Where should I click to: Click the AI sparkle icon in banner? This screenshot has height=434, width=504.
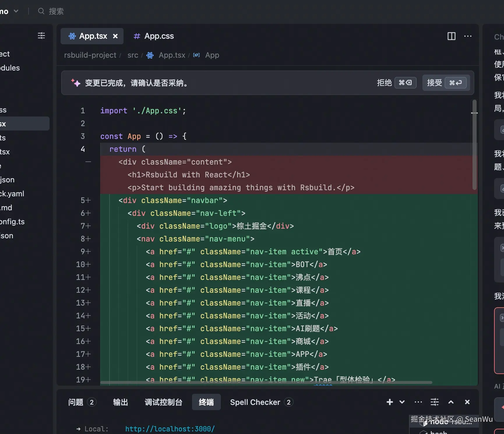click(x=76, y=83)
